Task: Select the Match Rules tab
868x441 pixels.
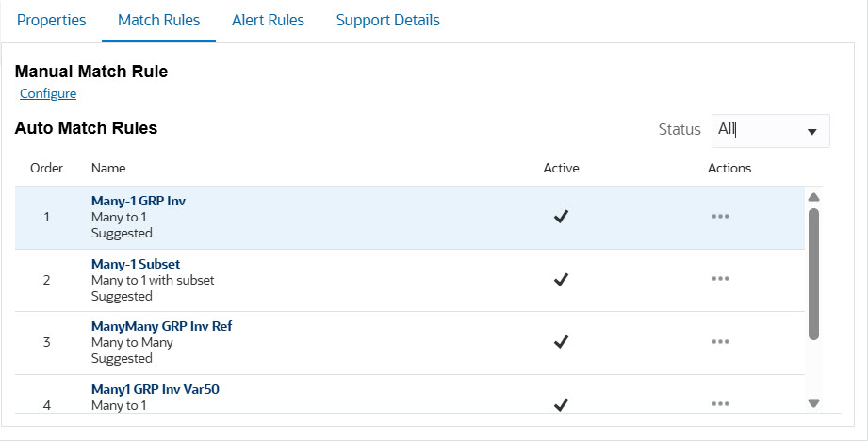Action: [158, 20]
